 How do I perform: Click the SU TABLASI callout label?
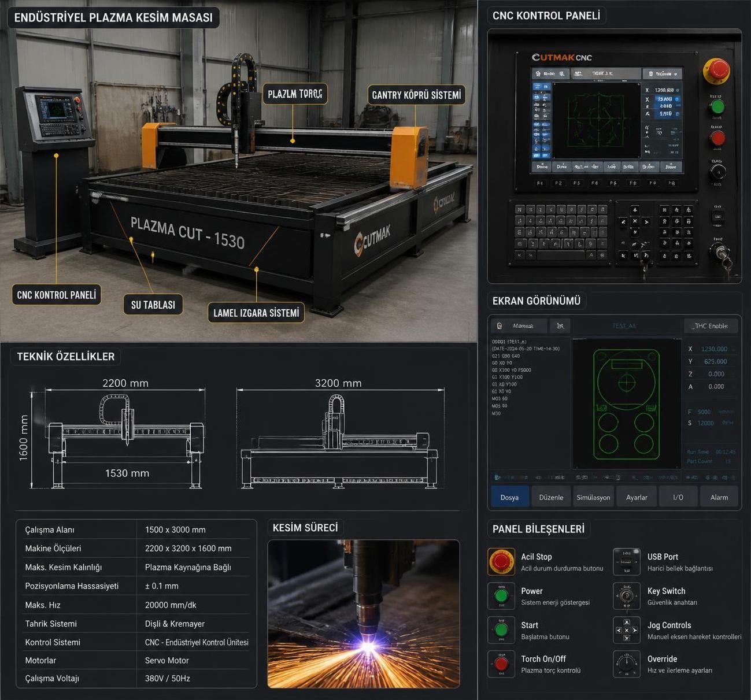(x=153, y=305)
